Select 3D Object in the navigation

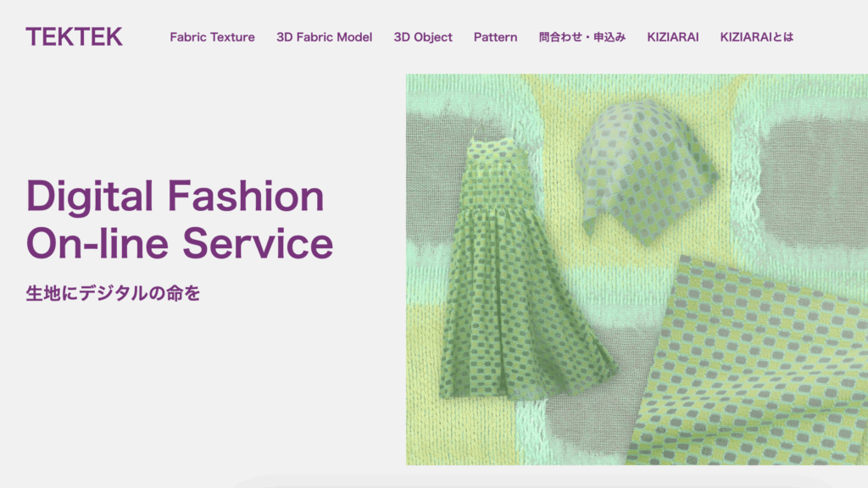pyautogui.click(x=423, y=37)
